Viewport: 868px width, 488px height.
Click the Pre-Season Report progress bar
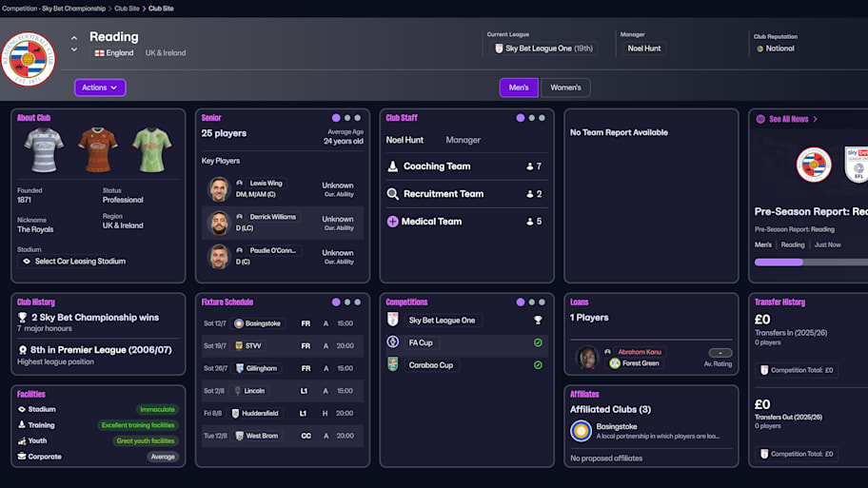[809, 262]
